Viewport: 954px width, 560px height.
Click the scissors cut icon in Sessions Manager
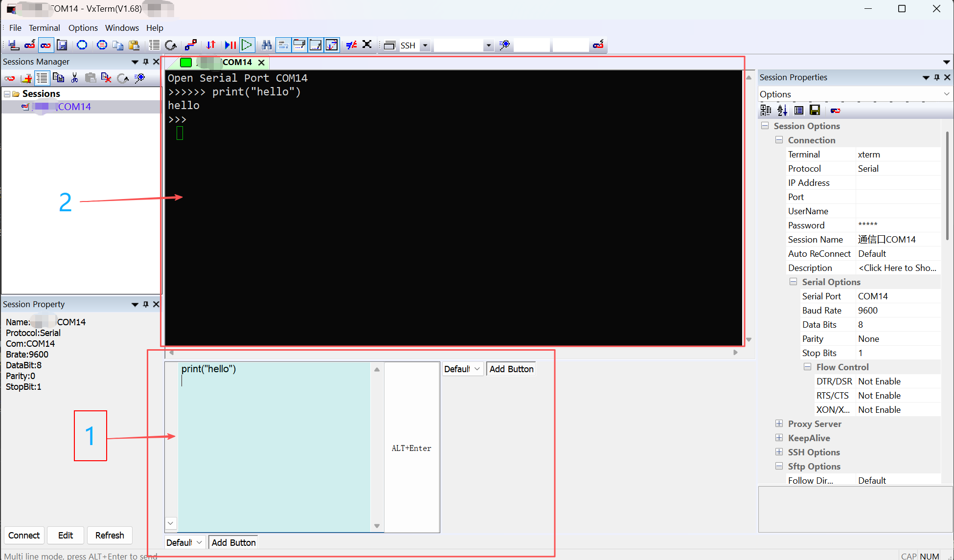[74, 78]
